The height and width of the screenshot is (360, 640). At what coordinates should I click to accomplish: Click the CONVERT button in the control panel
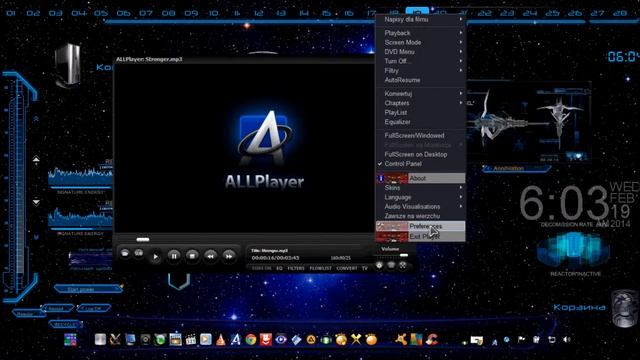point(347,268)
